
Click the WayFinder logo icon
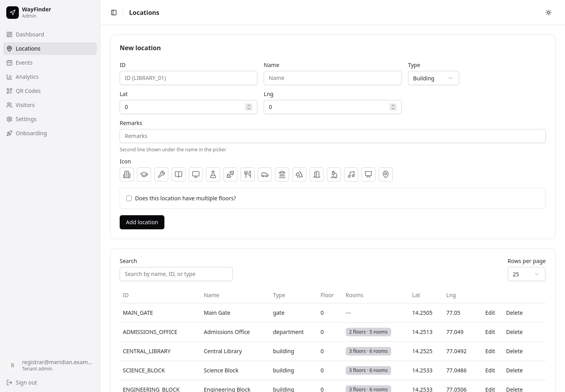click(x=13, y=13)
